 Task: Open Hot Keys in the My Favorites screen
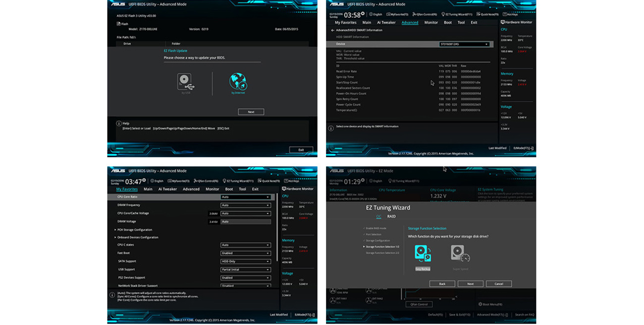tap(291, 181)
